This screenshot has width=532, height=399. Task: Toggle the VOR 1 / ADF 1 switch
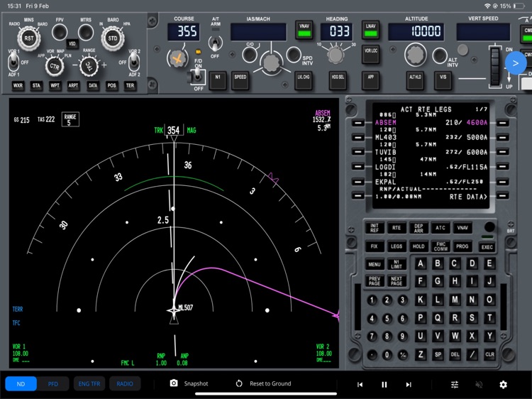pyautogui.click(x=13, y=62)
